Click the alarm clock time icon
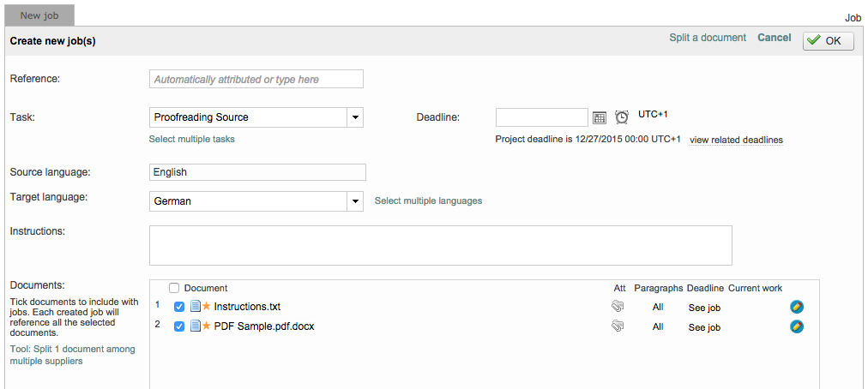The height and width of the screenshot is (389, 868). [x=622, y=117]
